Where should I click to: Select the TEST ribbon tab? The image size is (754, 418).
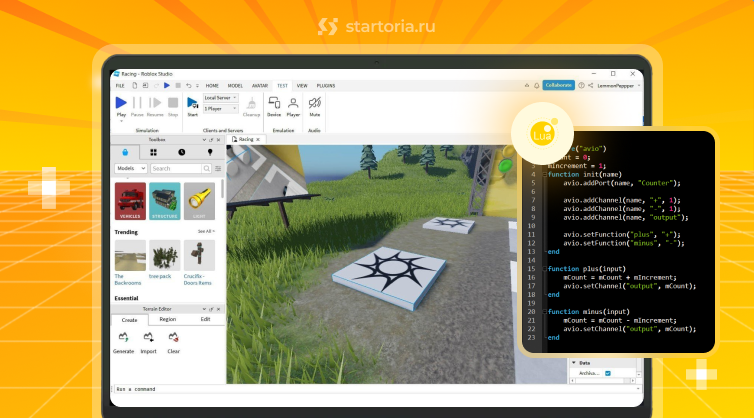(282, 86)
